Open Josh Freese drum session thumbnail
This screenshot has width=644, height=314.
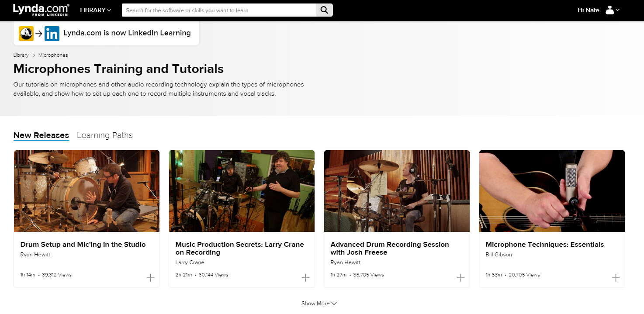tap(397, 191)
